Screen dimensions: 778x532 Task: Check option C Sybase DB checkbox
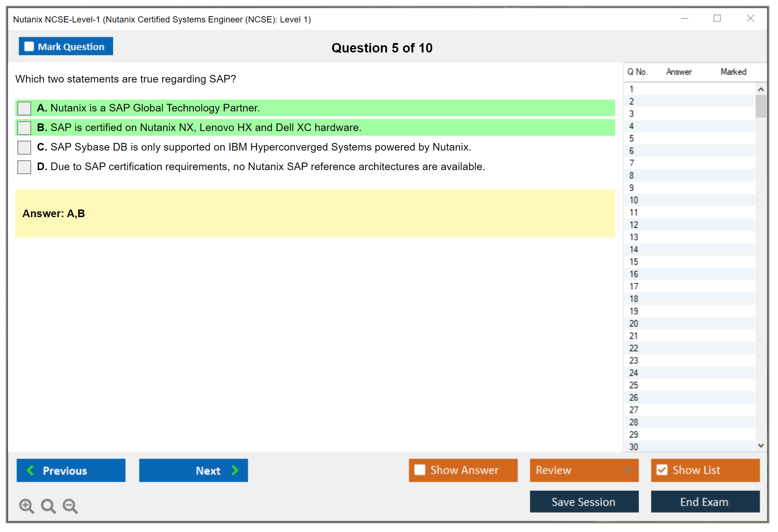click(x=24, y=147)
